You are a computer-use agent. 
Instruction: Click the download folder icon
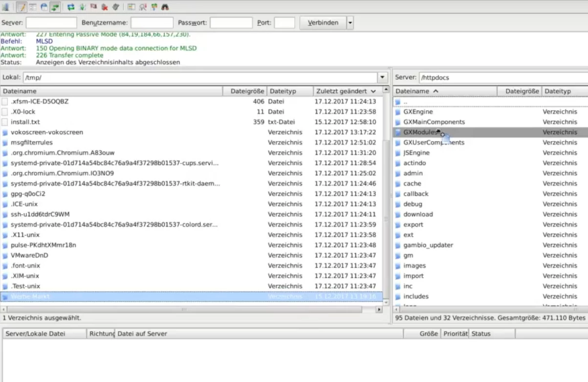tap(397, 215)
